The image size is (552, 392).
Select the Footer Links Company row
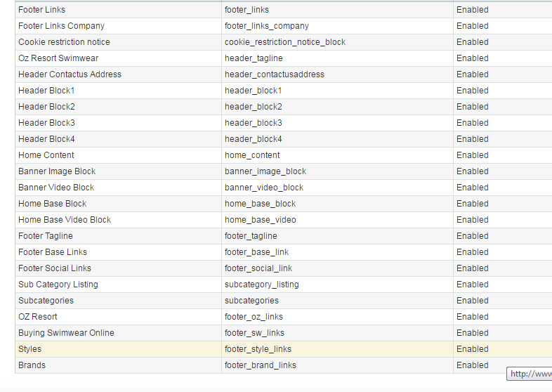pos(61,26)
